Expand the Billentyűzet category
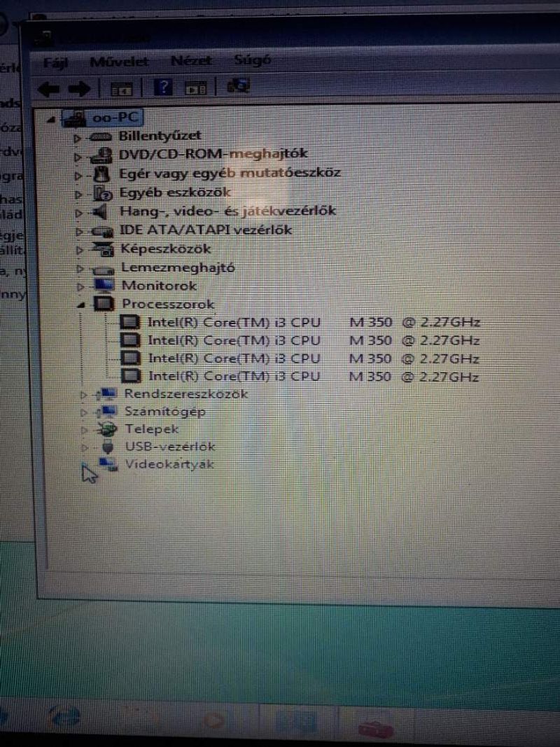This screenshot has width=560, height=747. click(78, 138)
